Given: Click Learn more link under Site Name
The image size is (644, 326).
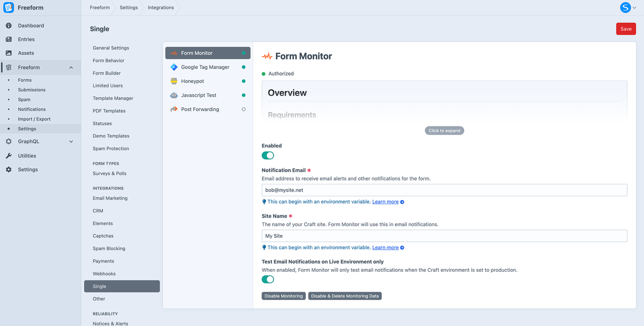Looking at the screenshot, I should pos(385,248).
